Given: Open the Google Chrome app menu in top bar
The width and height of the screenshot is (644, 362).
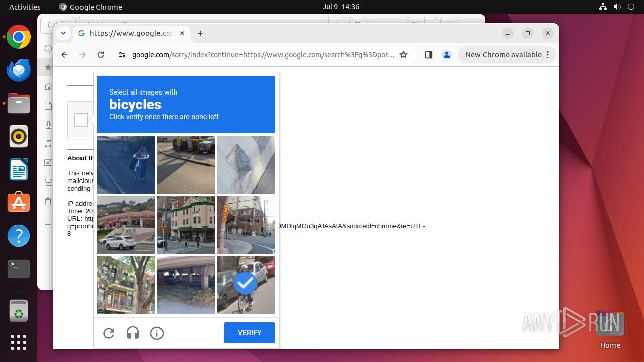Looking at the screenshot, I should pyautogui.click(x=91, y=7).
